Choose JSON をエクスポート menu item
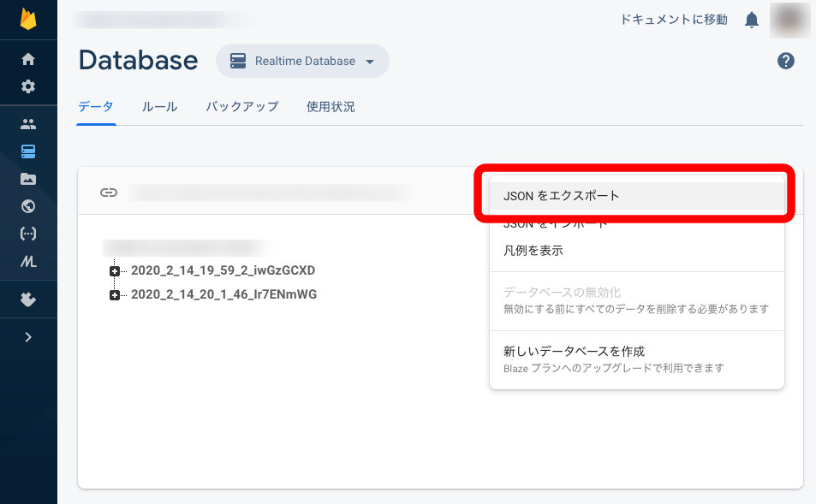The image size is (816, 504). pos(636,196)
